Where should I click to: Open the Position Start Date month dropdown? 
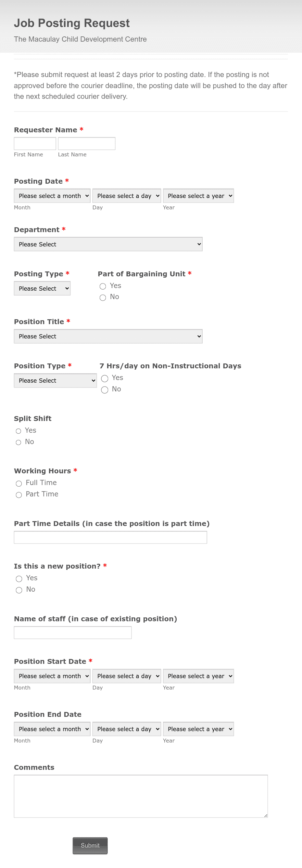coord(52,676)
